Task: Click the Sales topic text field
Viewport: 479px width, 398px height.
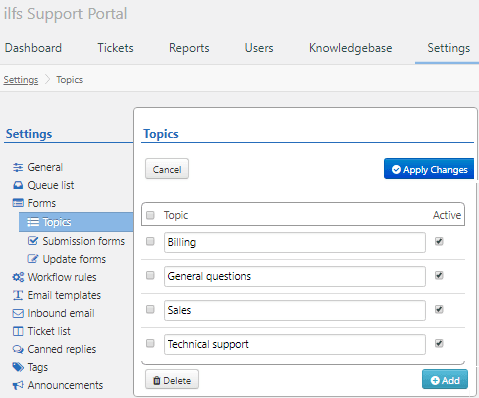Action: point(295,310)
